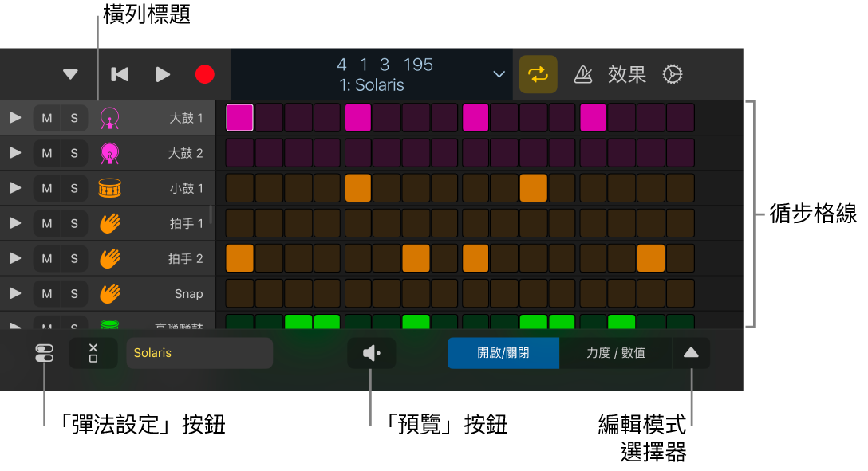Solo the Snap row
The image size is (868, 471).
(x=74, y=293)
